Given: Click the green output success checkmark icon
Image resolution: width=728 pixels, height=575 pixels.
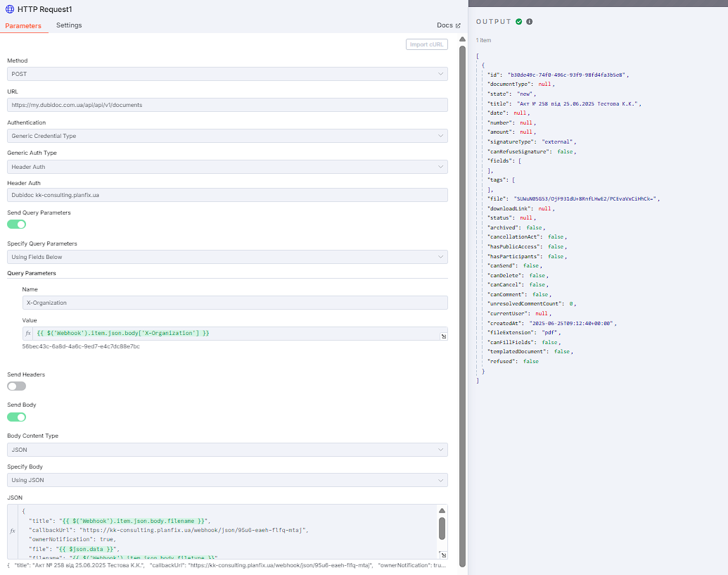Looking at the screenshot, I should point(518,21).
